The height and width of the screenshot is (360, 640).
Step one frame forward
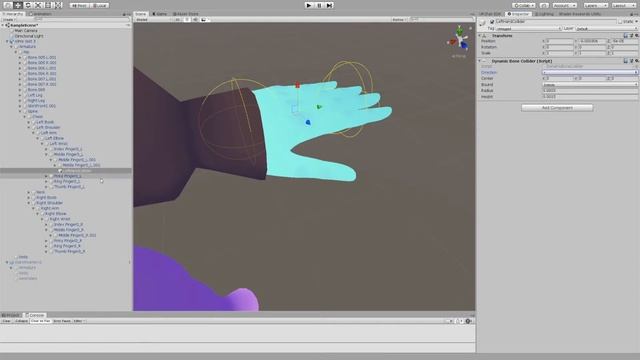point(329,5)
